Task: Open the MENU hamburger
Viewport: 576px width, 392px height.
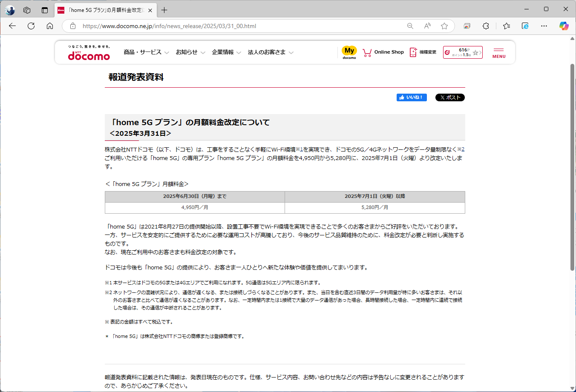Action: click(498, 52)
